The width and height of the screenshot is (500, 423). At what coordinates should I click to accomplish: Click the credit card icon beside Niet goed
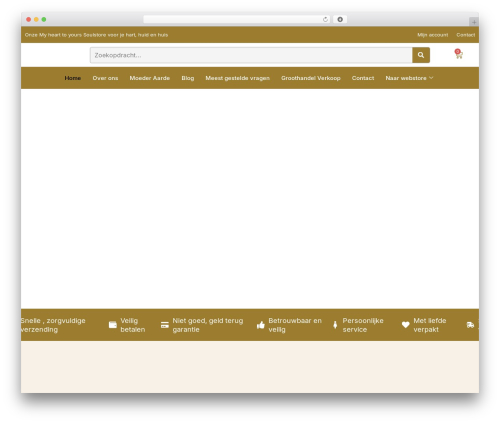(x=165, y=325)
